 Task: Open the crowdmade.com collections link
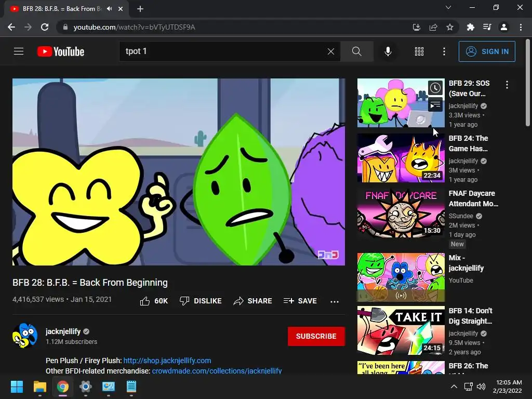(x=217, y=371)
